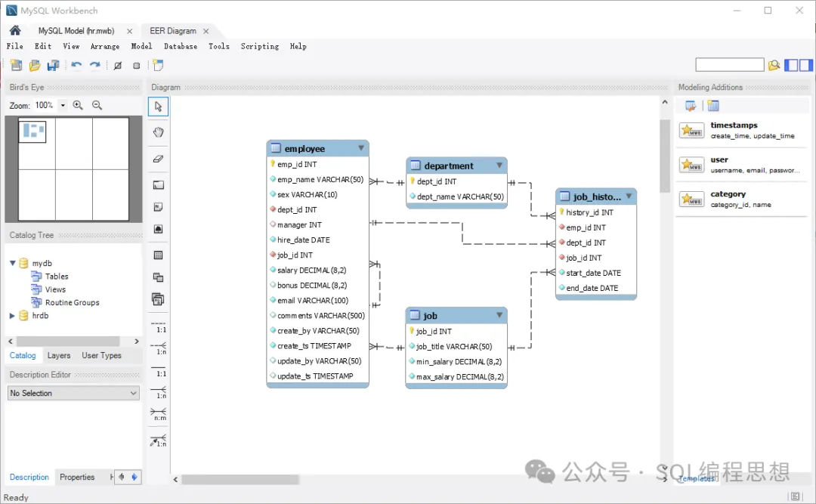This screenshot has height=504, width=816.
Task: Select the Hand pan tool
Action: tap(158, 132)
